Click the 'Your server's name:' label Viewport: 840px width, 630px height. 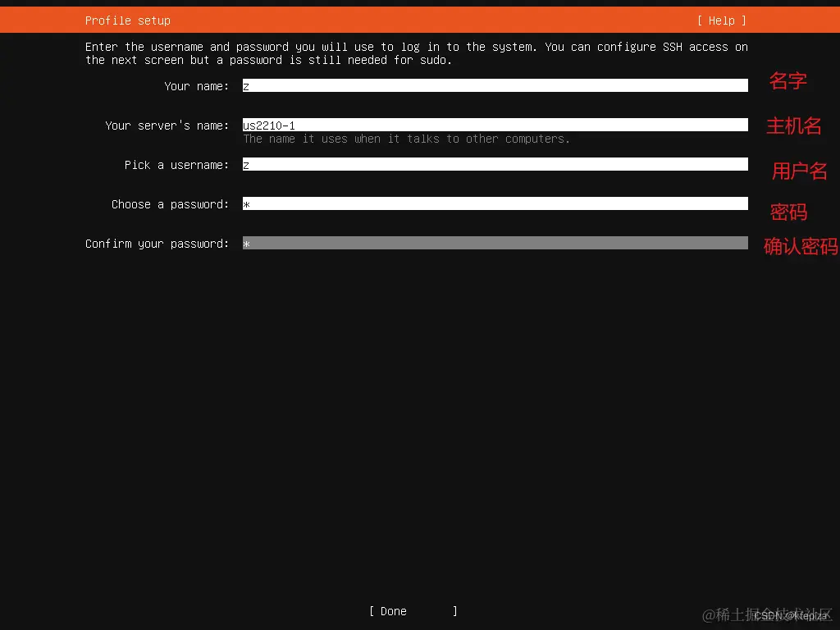167,126
